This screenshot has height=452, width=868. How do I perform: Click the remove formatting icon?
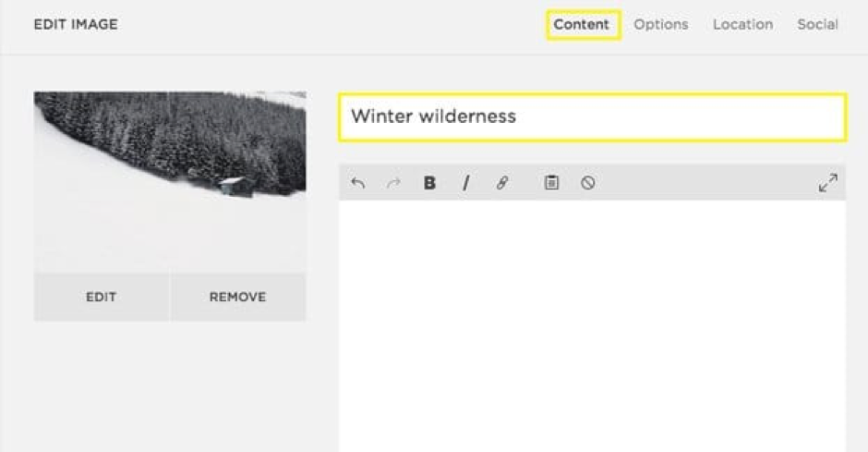pos(588,182)
